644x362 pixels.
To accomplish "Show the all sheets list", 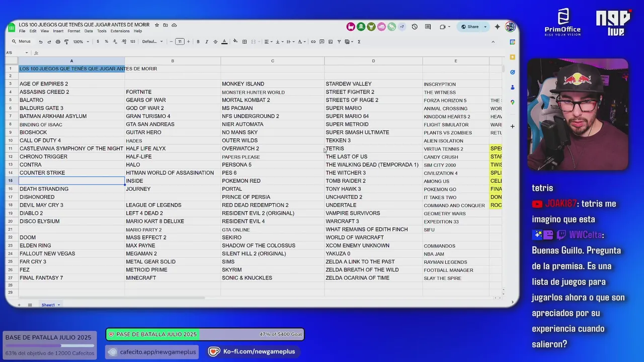I will [x=30, y=305].
